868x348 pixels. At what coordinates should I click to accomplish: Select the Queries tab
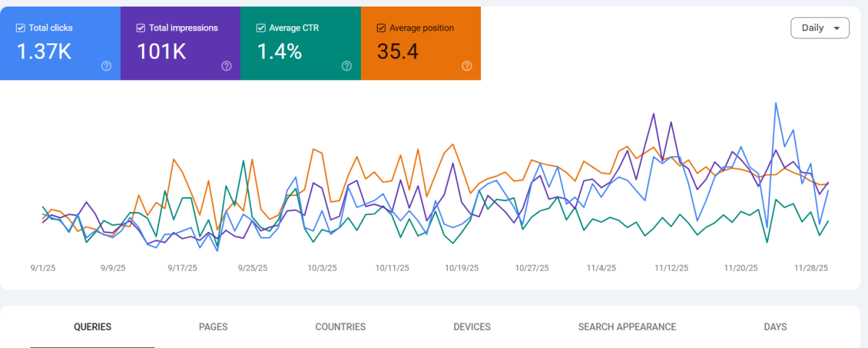click(x=93, y=327)
